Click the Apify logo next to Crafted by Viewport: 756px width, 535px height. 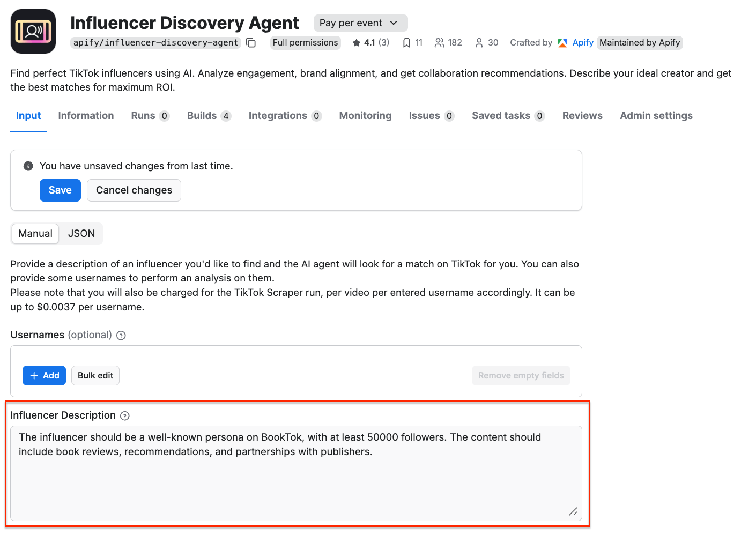562,42
